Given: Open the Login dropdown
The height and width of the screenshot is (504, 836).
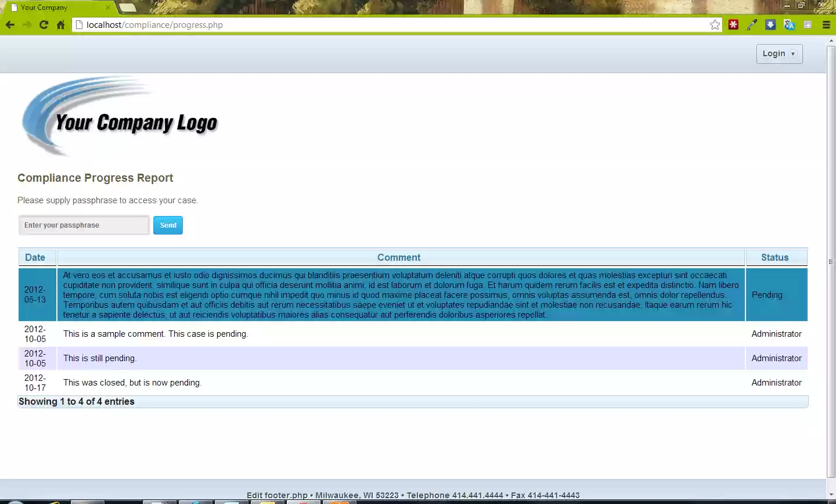Looking at the screenshot, I should [x=779, y=53].
